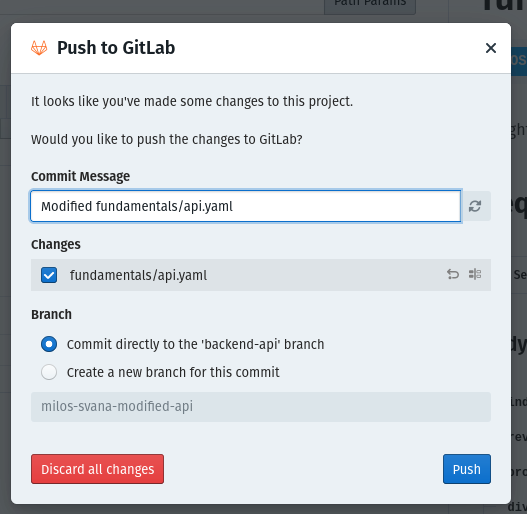Click the fundamentals/api.yaml file name in Changes
The height and width of the screenshot is (514, 527).
click(x=138, y=275)
